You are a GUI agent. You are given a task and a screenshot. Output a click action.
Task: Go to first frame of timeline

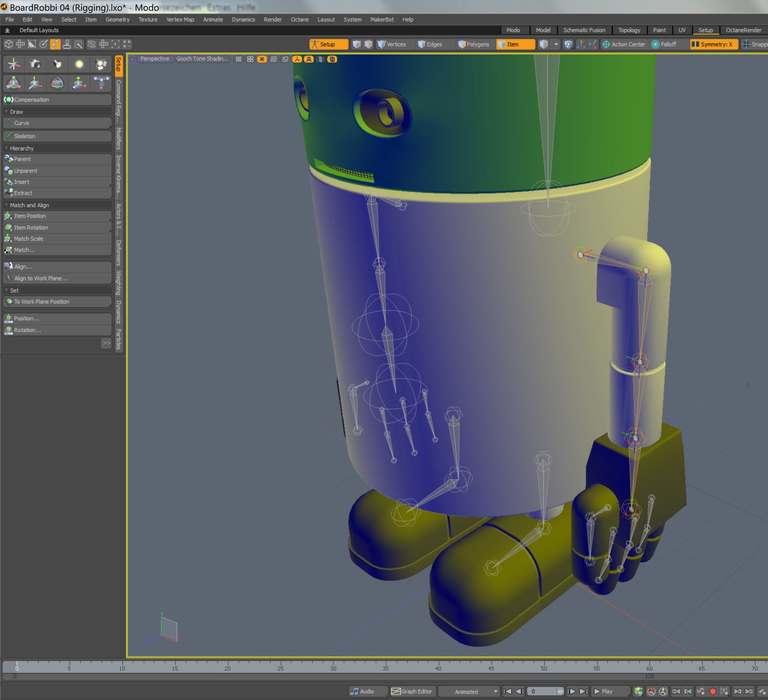tap(507, 691)
